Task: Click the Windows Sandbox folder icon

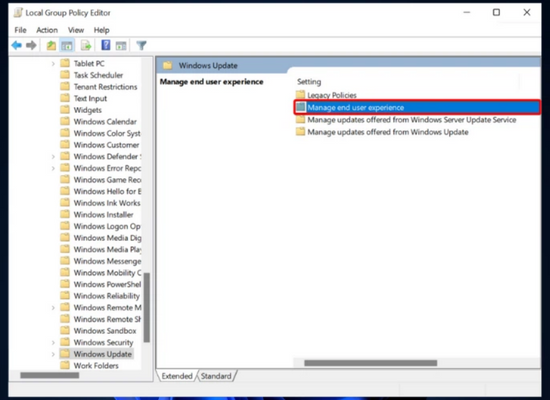Action: 65,331
